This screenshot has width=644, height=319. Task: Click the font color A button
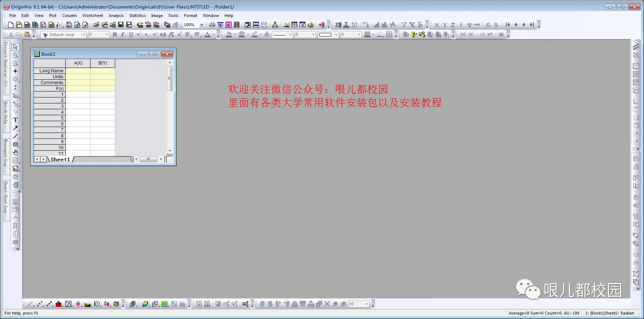click(x=208, y=34)
